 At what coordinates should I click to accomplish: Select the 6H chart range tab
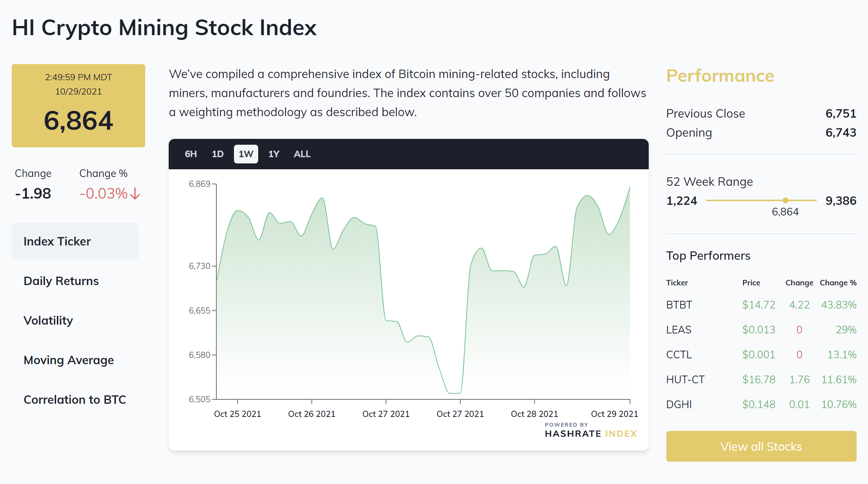pyautogui.click(x=191, y=154)
